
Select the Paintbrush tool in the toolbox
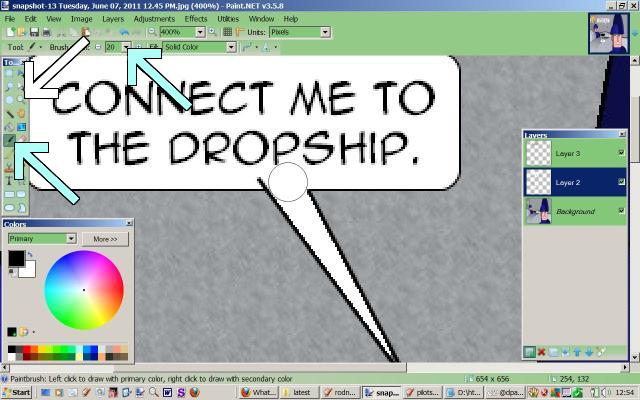(9, 140)
